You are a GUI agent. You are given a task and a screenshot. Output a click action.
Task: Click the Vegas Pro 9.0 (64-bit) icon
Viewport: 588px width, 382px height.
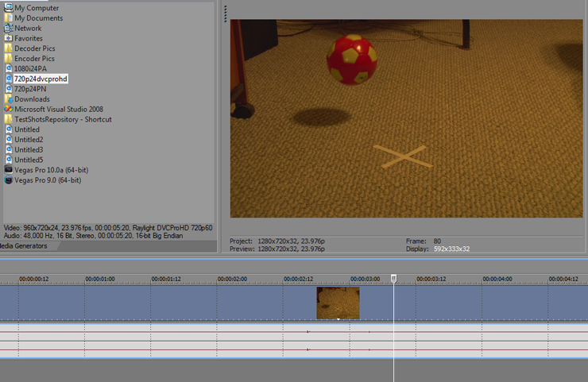tap(8, 179)
